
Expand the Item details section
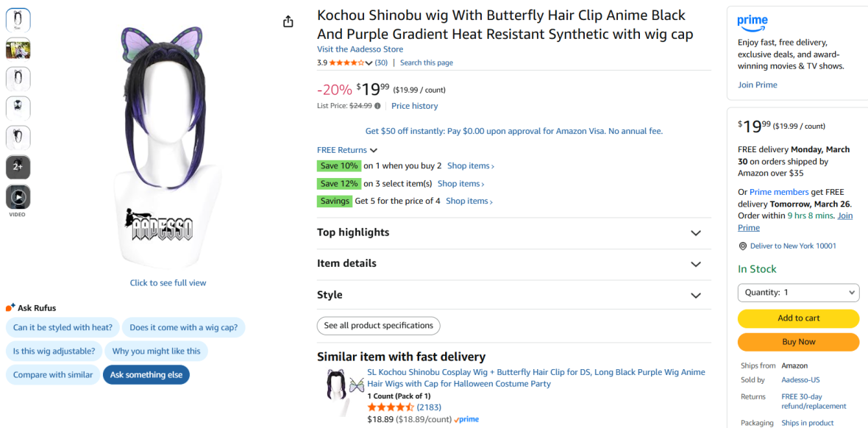tap(696, 264)
